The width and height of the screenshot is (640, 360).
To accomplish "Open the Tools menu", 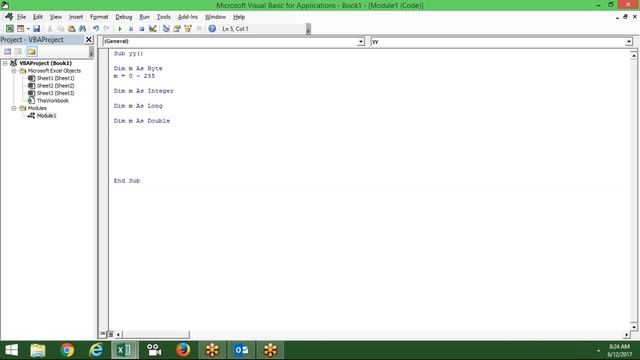I will pyautogui.click(x=164, y=17).
